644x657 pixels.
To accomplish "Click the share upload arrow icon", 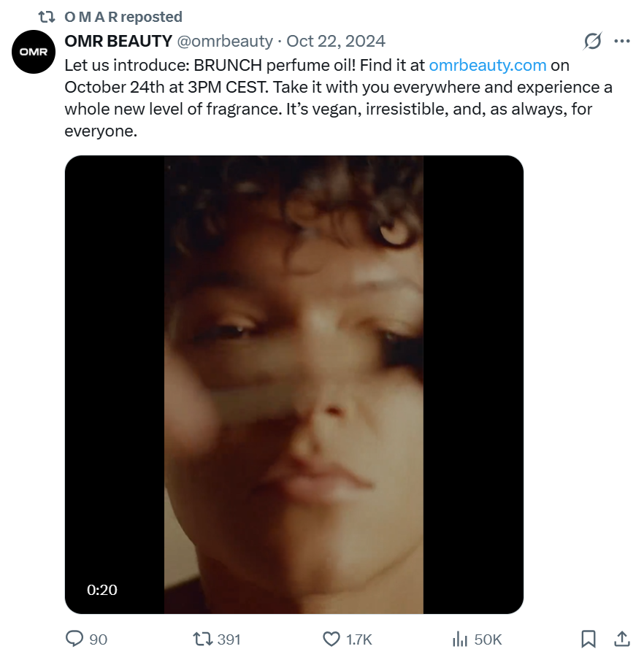I will (x=621, y=639).
